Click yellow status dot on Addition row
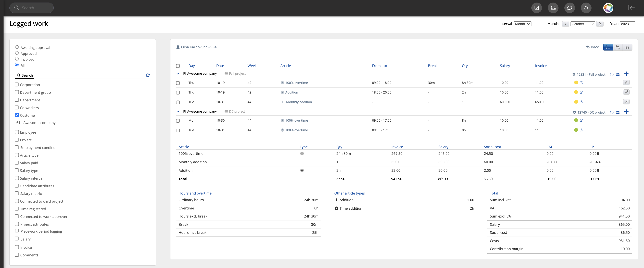The height and width of the screenshot is (268, 644). (576, 92)
